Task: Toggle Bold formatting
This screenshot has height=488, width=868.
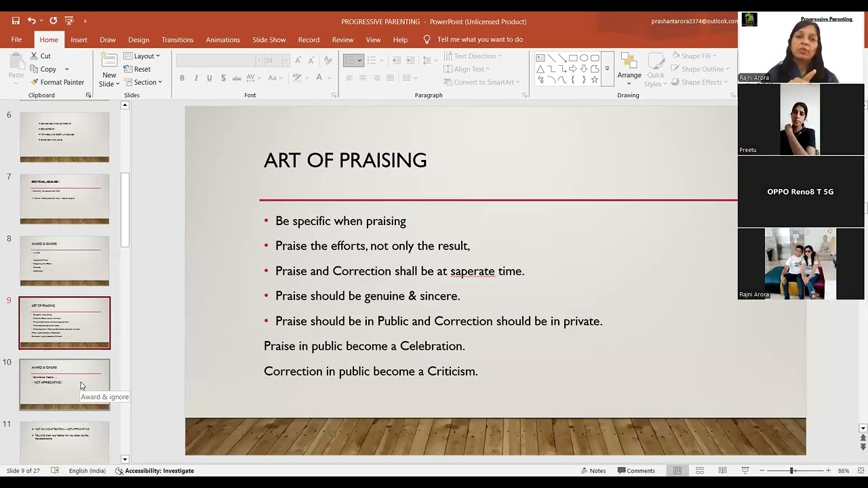Action: (x=182, y=78)
